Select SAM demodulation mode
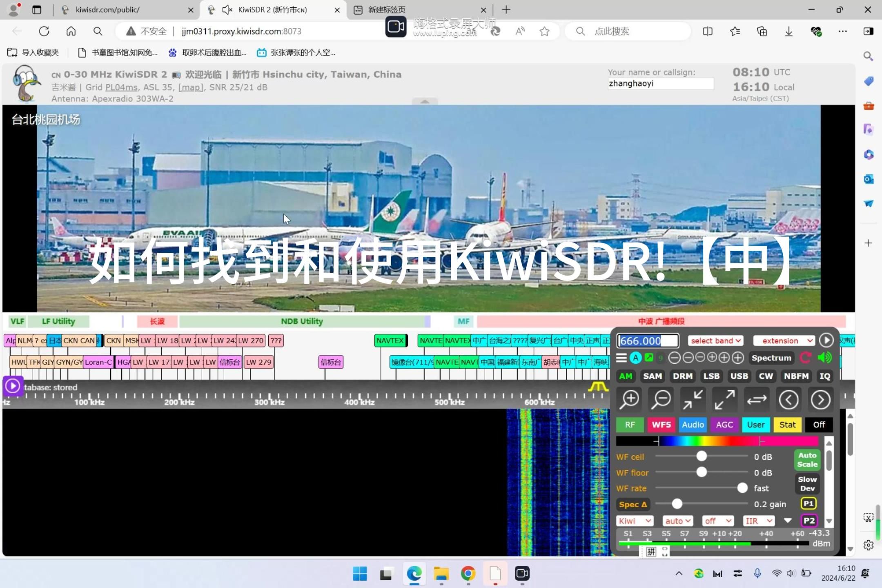The width and height of the screenshot is (882, 588). (x=653, y=376)
